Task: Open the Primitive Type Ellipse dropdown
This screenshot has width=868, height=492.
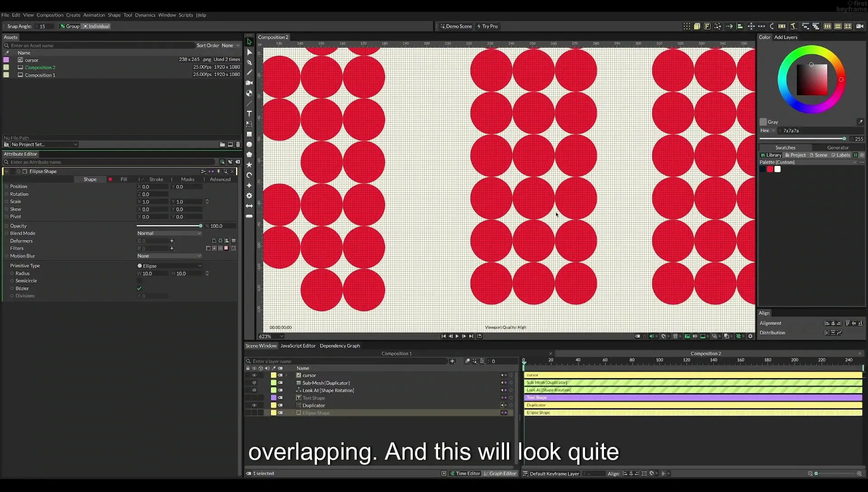Action: pyautogui.click(x=169, y=266)
